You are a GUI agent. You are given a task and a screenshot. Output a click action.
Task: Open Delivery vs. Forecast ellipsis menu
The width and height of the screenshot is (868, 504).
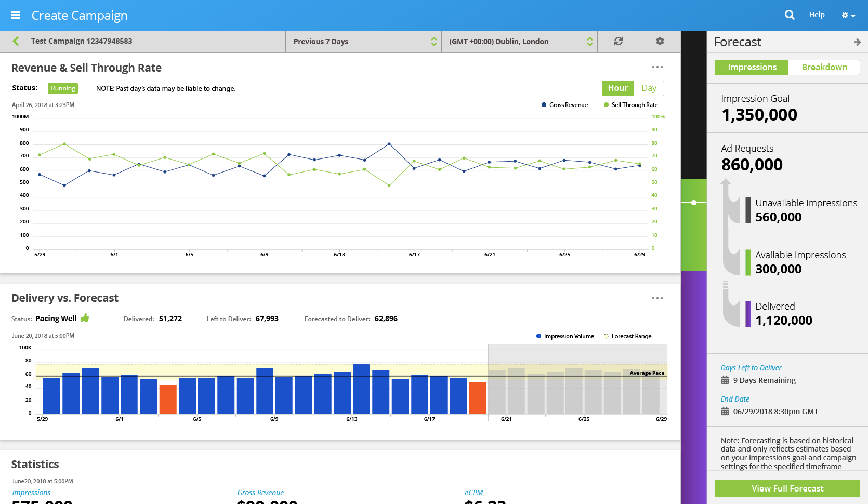click(657, 298)
